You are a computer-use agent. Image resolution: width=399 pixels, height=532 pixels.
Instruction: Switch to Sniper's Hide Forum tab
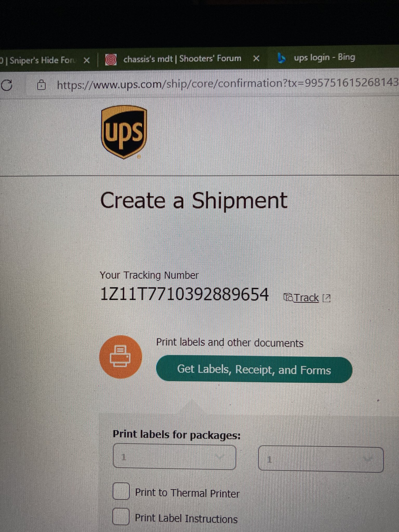tap(39, 60)
